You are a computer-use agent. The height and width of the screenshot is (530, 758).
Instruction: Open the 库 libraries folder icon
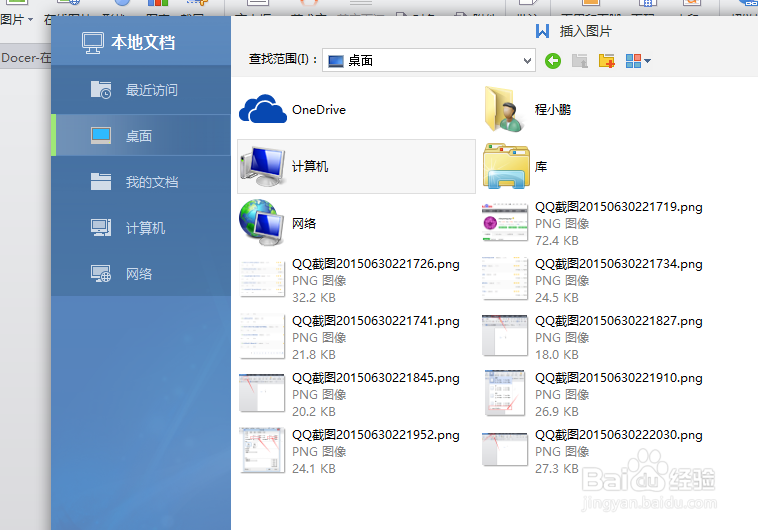click(506, 166)
